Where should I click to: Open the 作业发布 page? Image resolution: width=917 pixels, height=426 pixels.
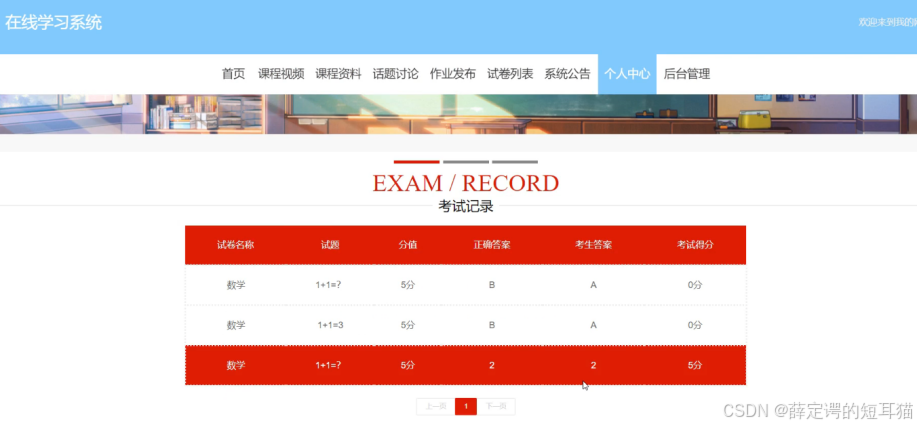coord(453,74)
